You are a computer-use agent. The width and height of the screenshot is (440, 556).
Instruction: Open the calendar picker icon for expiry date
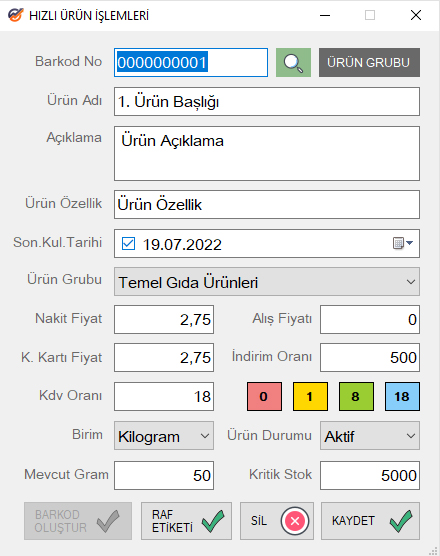(x=403, y=243)
